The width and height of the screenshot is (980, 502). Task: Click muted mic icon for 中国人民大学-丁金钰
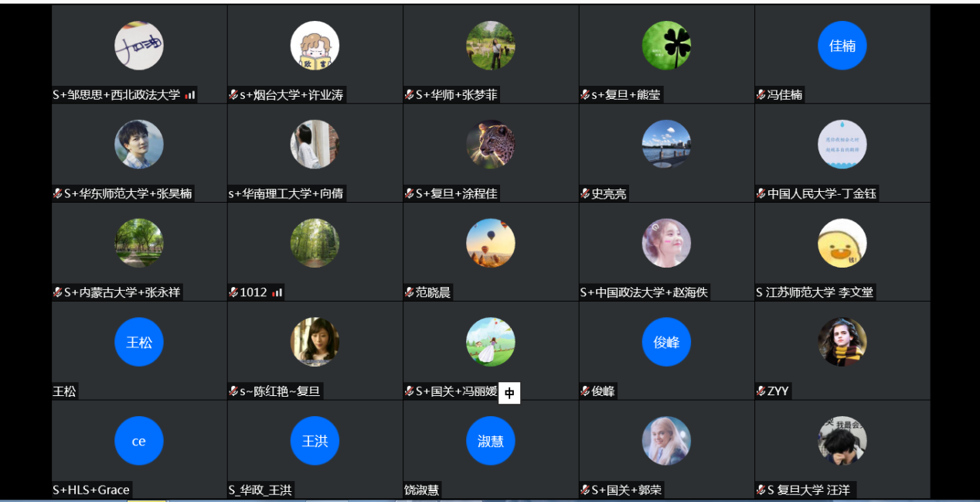click(761, 194)
